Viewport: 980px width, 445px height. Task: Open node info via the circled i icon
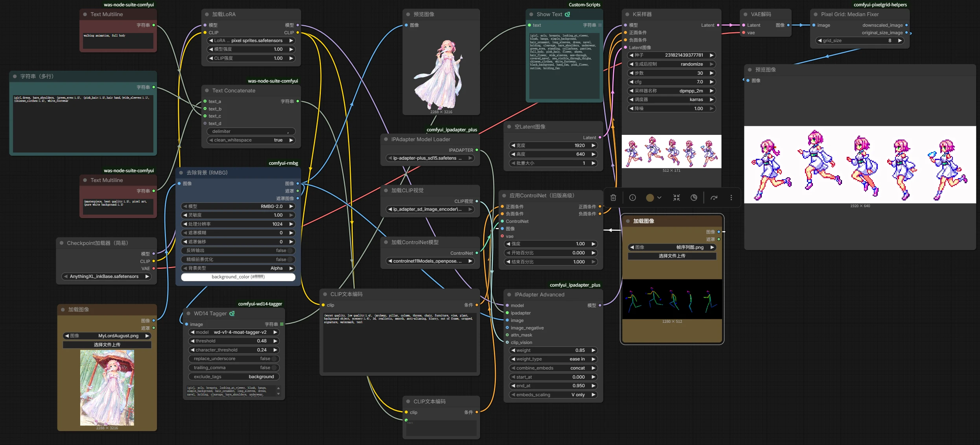tap(632, 198)
